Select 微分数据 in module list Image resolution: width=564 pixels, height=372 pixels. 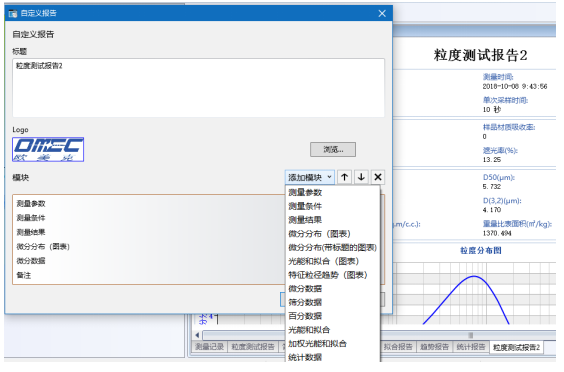(31, 261)
